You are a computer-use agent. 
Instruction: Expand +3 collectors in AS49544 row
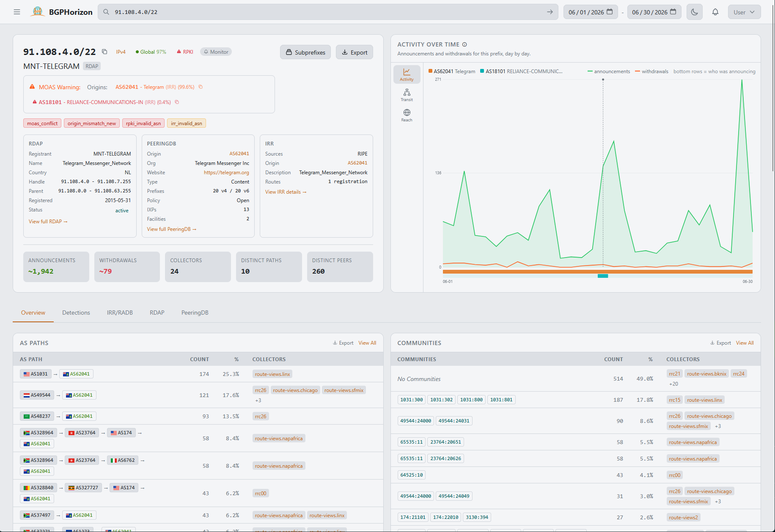(x=258, y=400)
